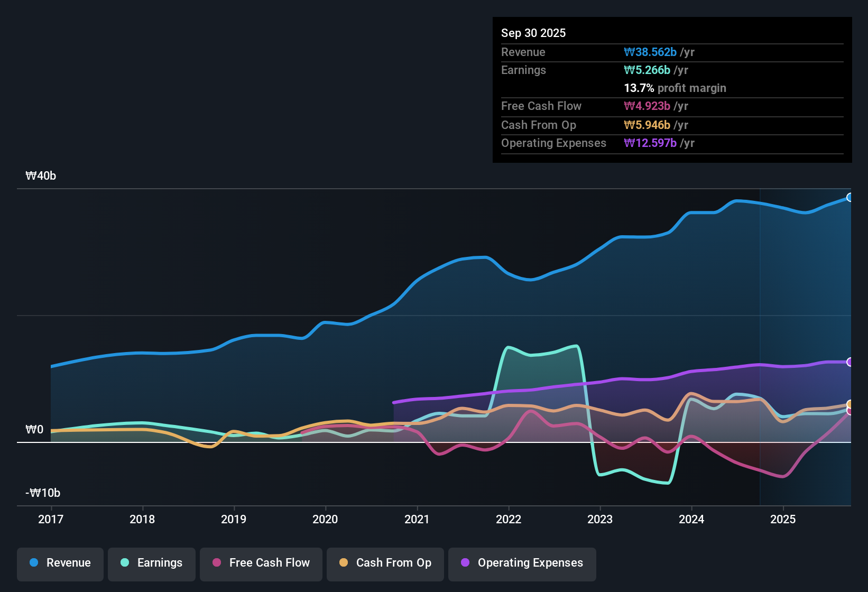Toggle the Free Cash Flow series visibility
The width and height of the screenshot is (868, 592).
tap(261, 563)
